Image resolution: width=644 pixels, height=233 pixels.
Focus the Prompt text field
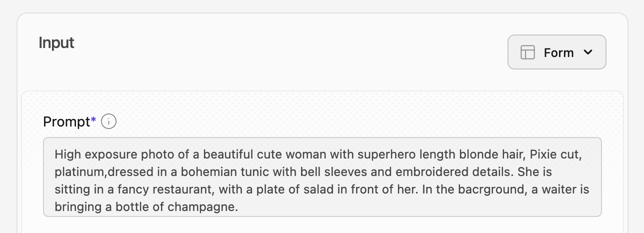(x=322, y=177)
